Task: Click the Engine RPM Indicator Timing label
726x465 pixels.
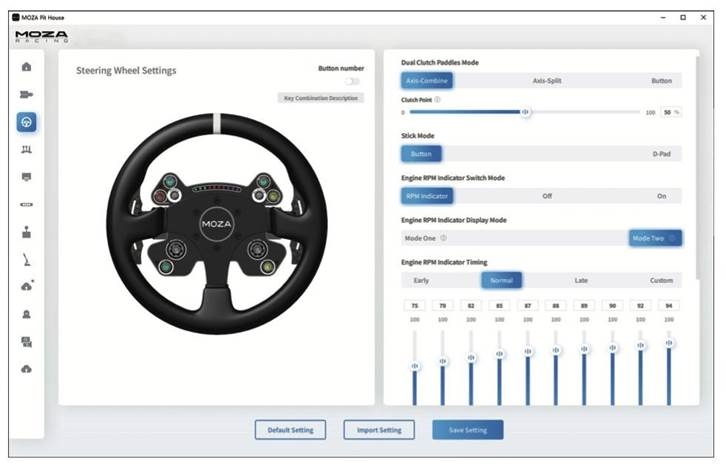Action: tap(444, 262)
